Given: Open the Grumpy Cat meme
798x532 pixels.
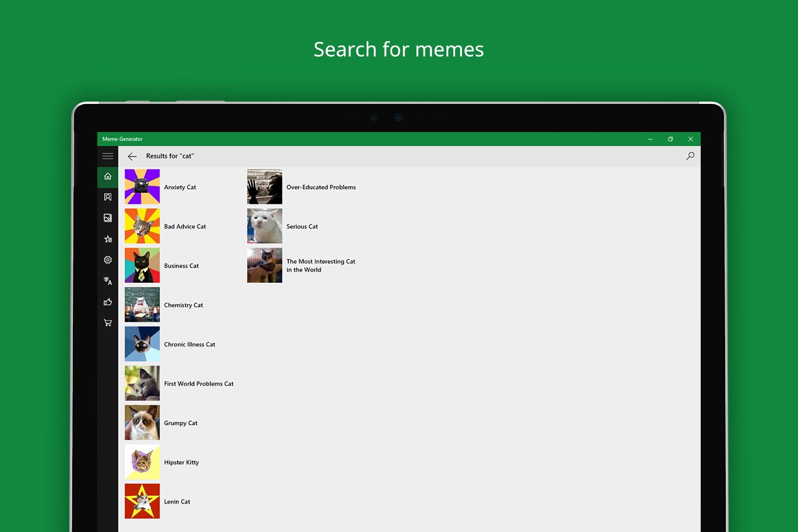Looking at the screenshot, I should coord(142,422).
